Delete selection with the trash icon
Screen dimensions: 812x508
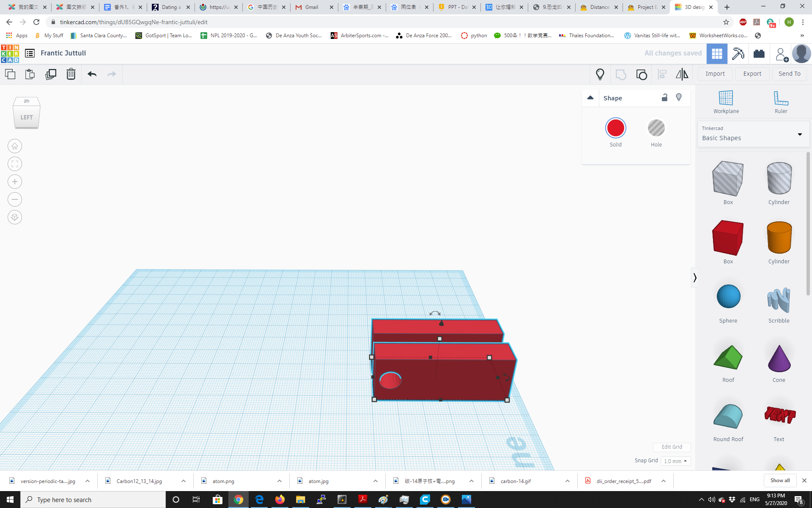coord(71,74)
